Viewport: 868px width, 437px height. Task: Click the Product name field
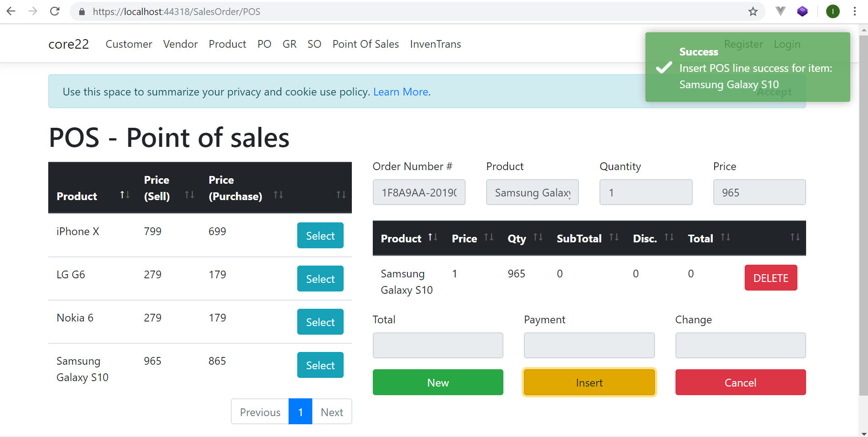click(x=533, y=192)
